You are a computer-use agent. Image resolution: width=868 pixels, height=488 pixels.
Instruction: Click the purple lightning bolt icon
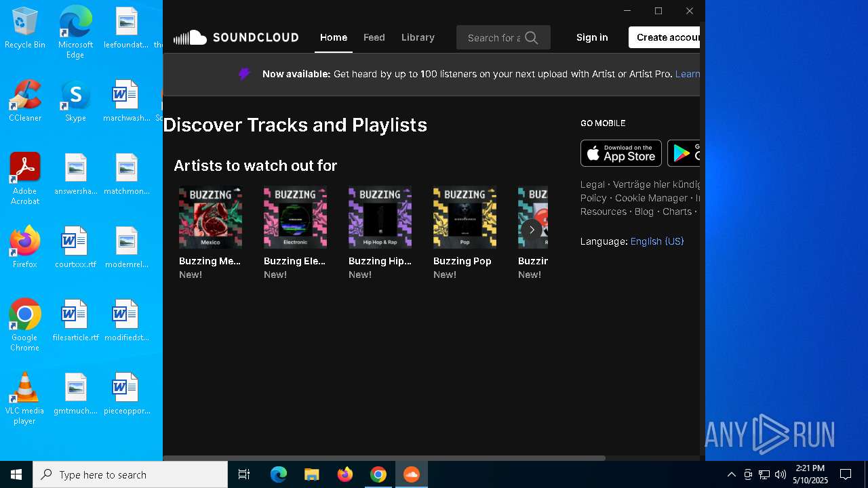tap(245, 74)
